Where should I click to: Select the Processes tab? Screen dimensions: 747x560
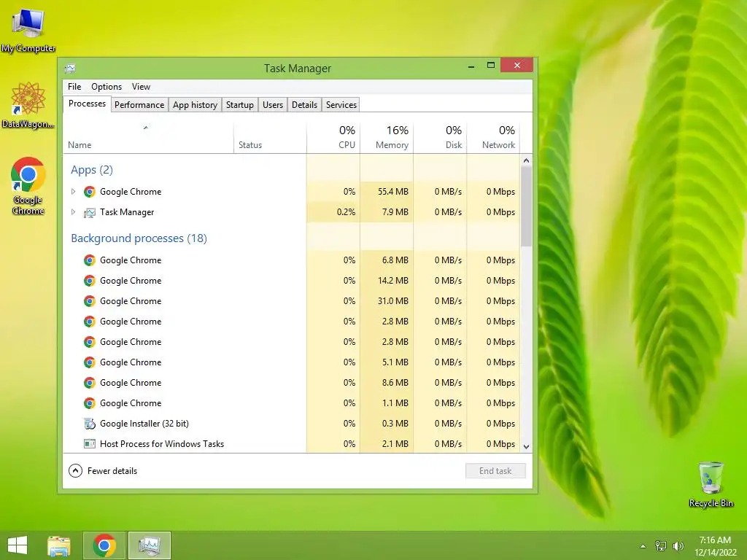coord(88,104)
